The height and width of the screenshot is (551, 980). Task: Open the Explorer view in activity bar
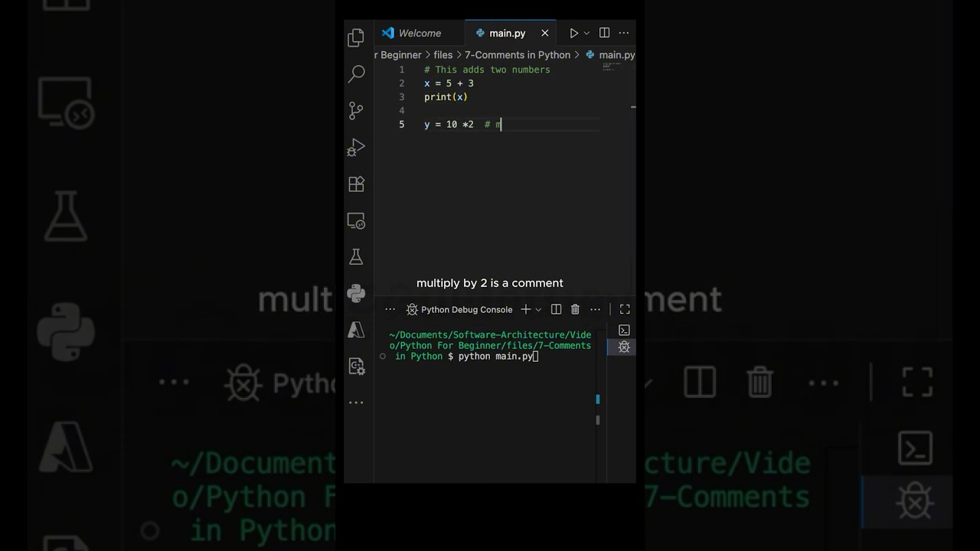pyautogui.click(x=356, y=37)
